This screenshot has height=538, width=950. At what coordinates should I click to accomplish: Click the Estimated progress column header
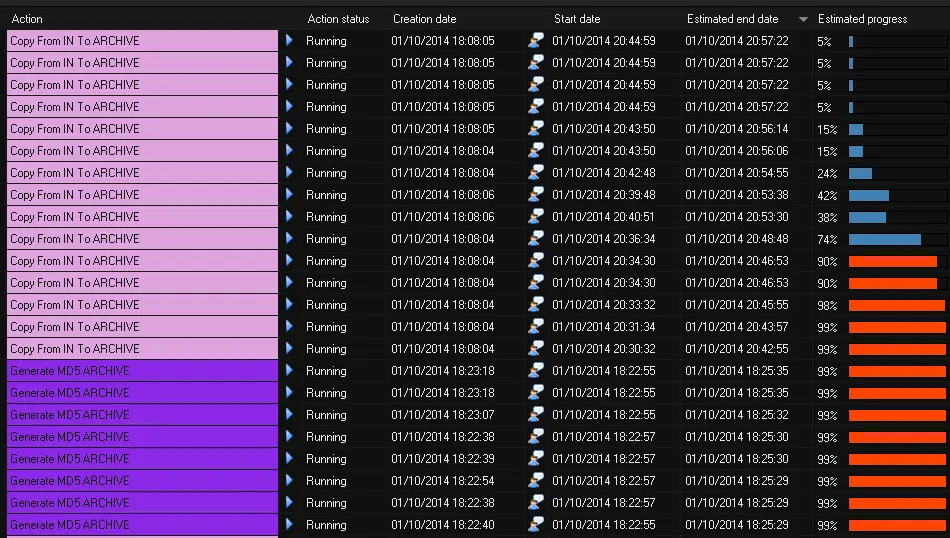[x=862, y=19]
